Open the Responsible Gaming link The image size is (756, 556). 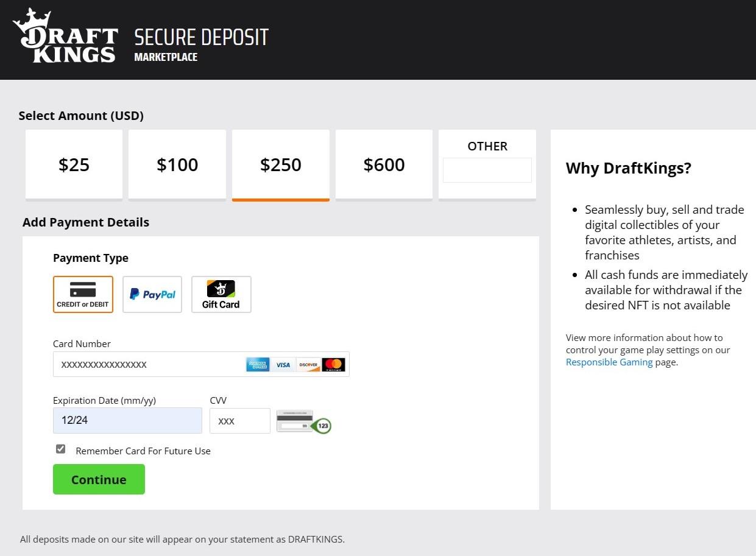609,362
